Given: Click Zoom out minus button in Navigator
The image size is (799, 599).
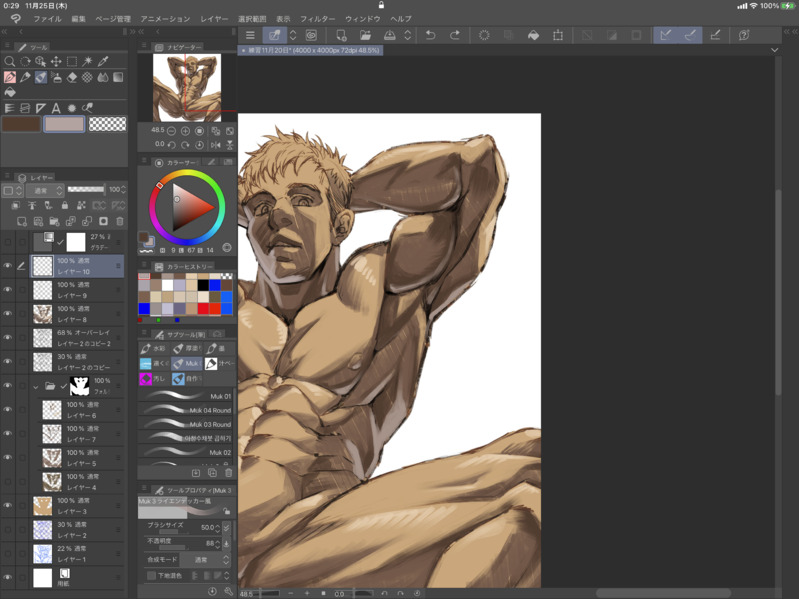Looking at the screenshot, I should pyautogui.click(x=172, y=131).
